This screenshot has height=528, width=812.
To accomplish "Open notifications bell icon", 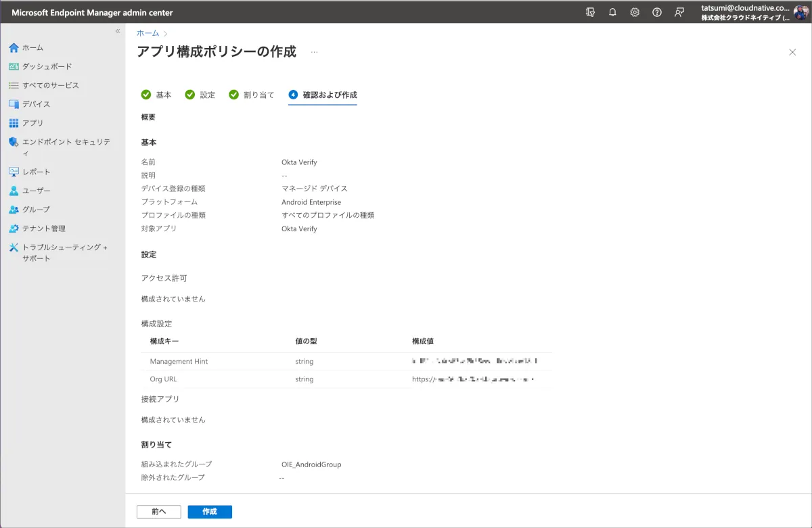I will [612, 12].
